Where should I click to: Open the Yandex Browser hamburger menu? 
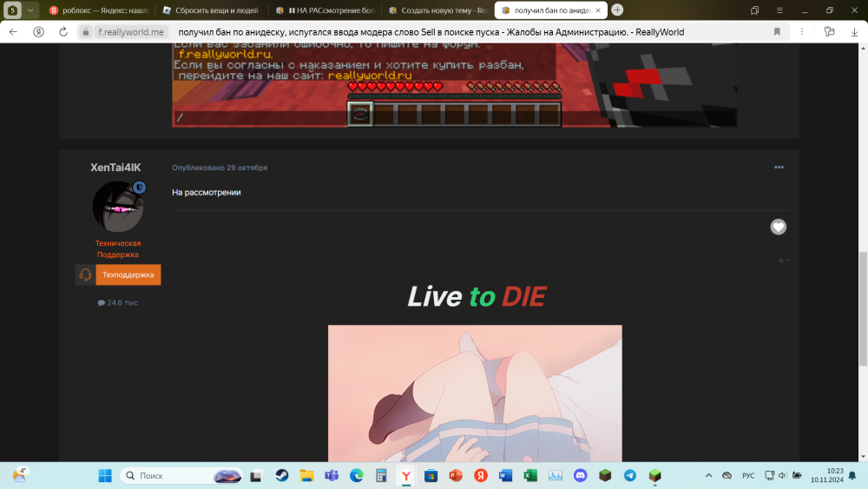pyautogui.click(x=779, y=10)
